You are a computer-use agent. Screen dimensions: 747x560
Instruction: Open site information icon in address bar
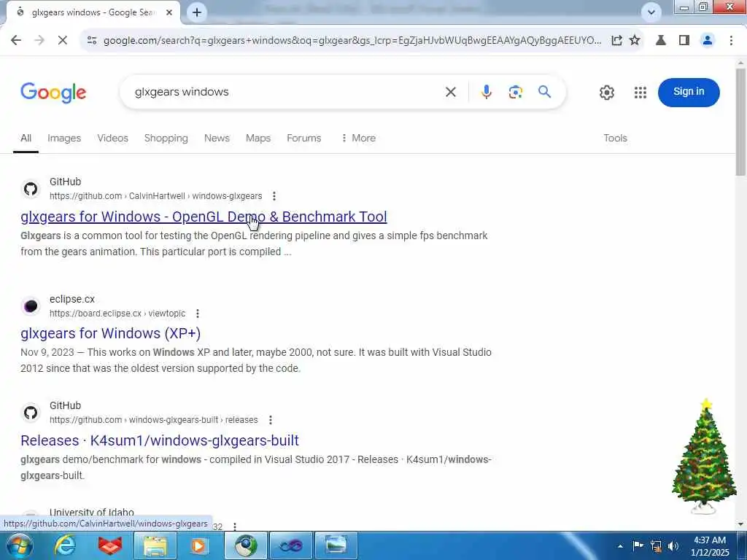(92, 41)
